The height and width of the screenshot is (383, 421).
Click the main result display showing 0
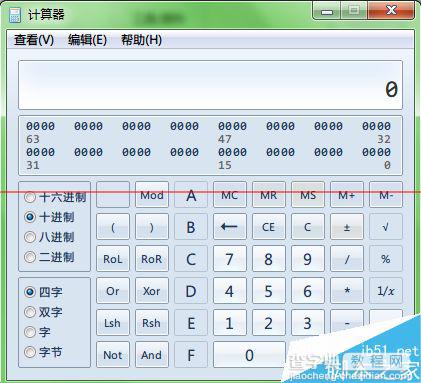click(210, 85)
